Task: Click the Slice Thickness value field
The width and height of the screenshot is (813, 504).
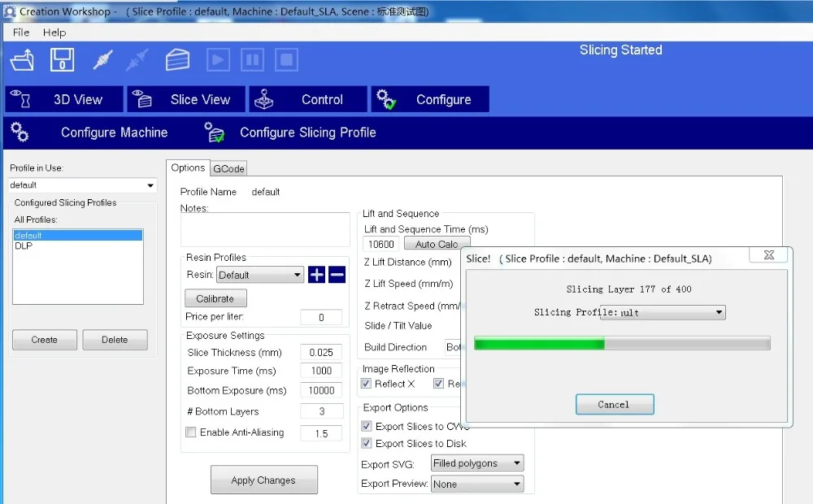Action: click(321, 353)
